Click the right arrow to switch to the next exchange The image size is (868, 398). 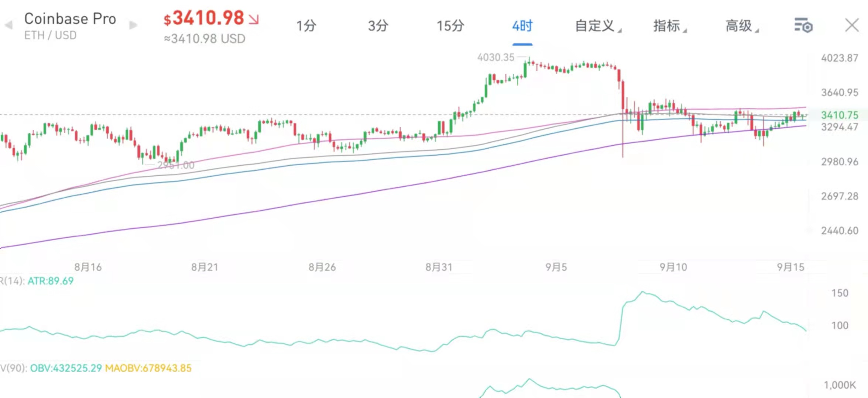tap(133, 25)
